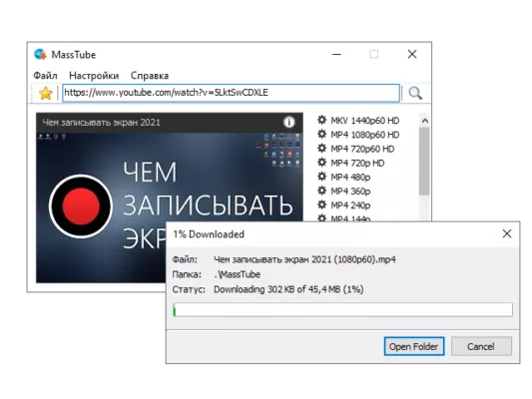Cancel the download
This screenshot has height=399, width=532.
(x=481, y=346)
